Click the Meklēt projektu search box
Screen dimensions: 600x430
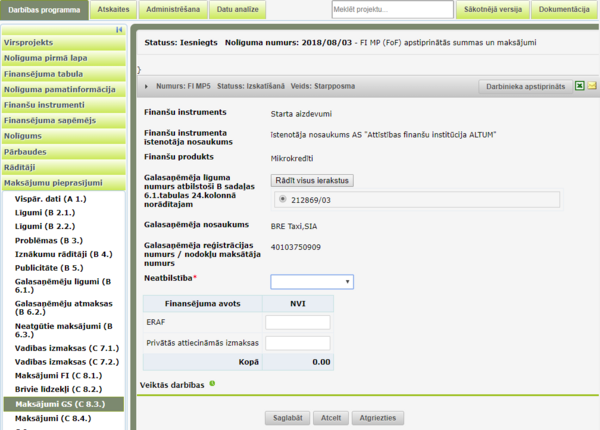click(393, 10)
